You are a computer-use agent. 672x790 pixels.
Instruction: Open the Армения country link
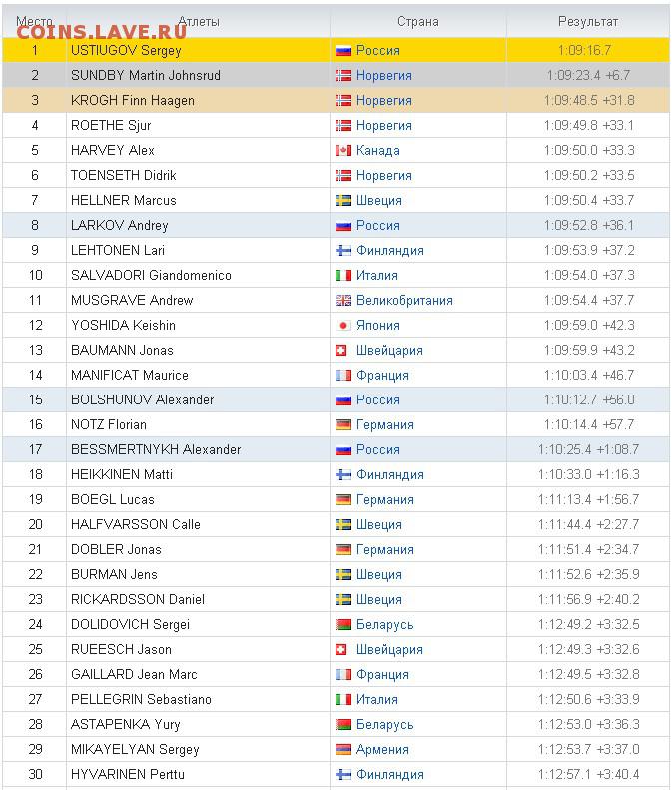tap(382, 750)
